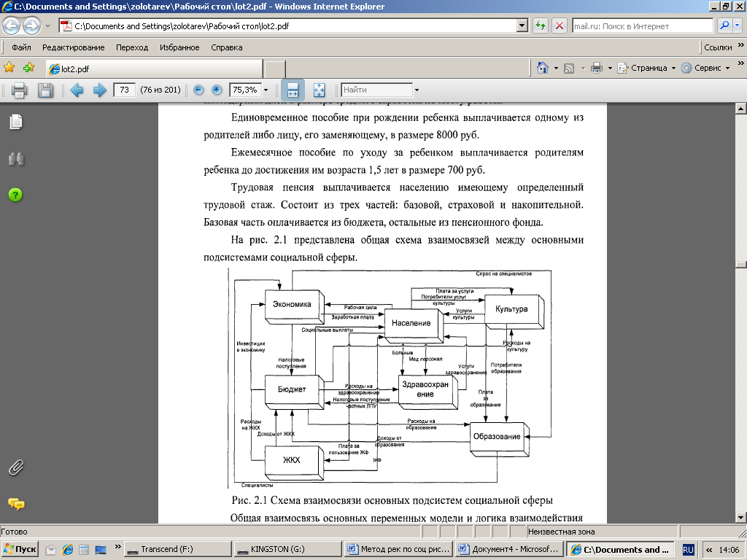This screenshot has height=560, width=747.
Task: Open the Attachments paperclip panel icon
Action: point(16,467)
